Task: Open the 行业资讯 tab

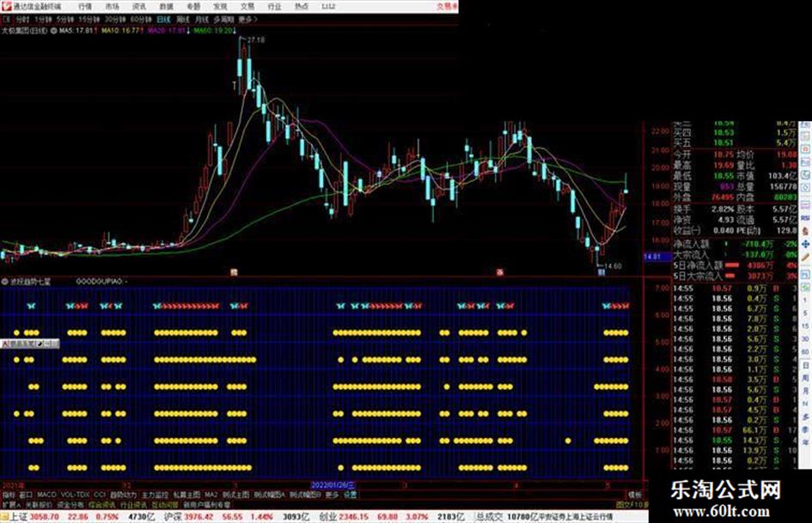Action: [133, 504]
